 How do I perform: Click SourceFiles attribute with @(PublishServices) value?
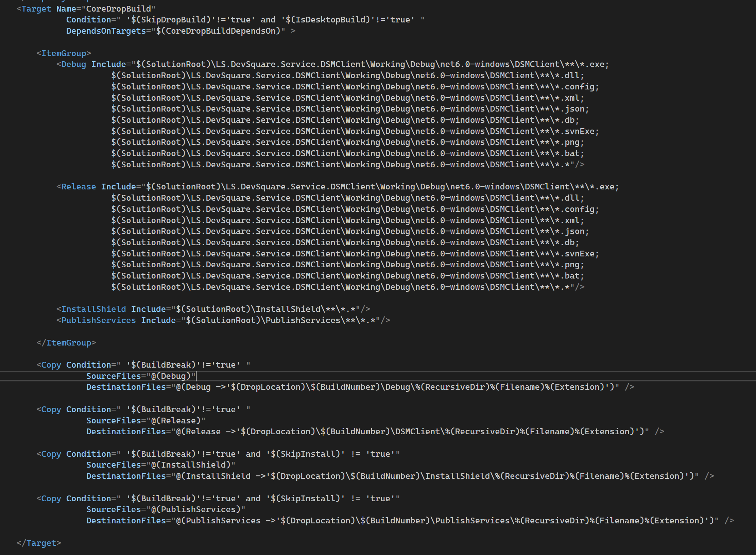(113, 509)
